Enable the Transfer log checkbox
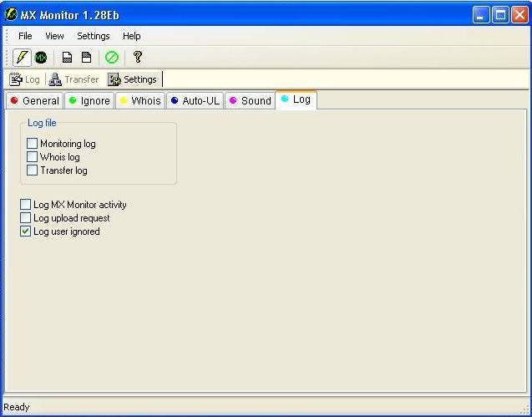 [32, 170]
